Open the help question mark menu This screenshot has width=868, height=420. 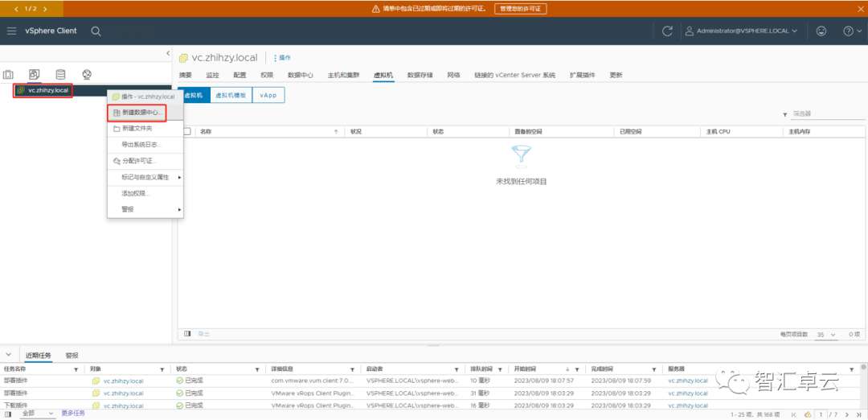tap(852, 31)
